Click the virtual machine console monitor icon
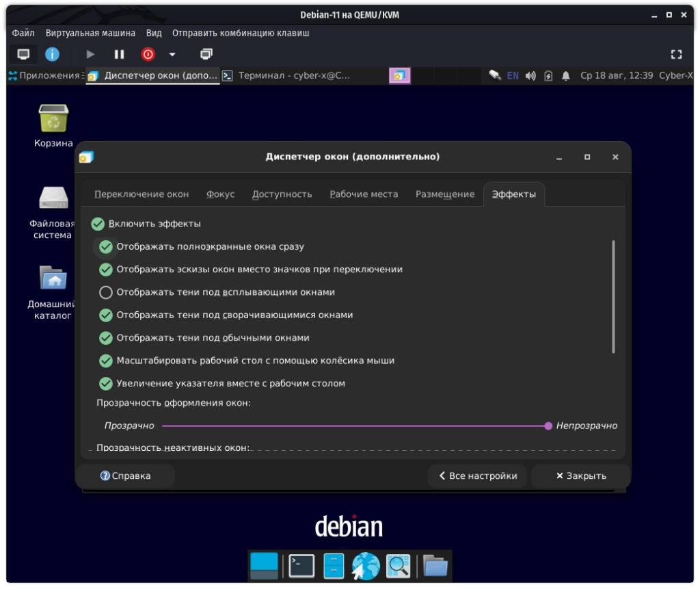 click(23, 54)
